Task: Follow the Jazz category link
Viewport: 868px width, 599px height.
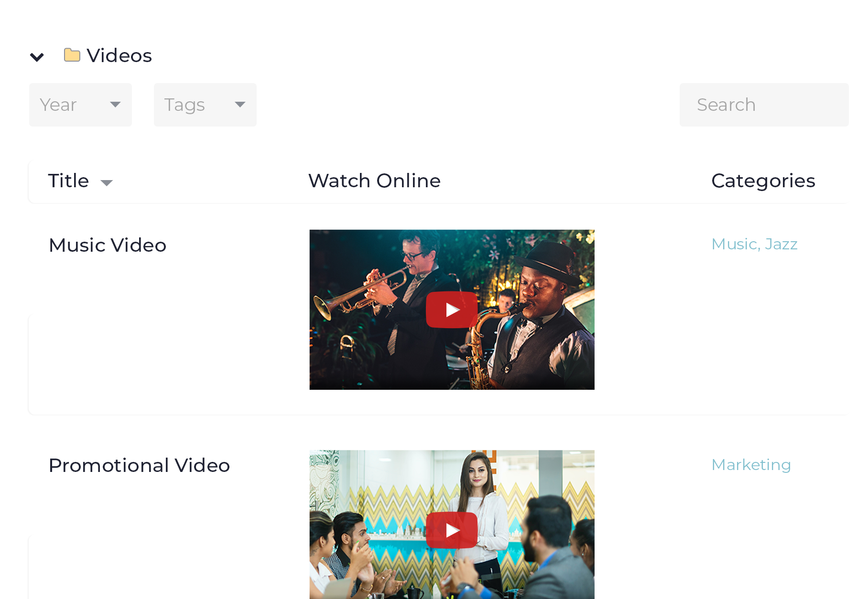Action: [x=781, y=244]
